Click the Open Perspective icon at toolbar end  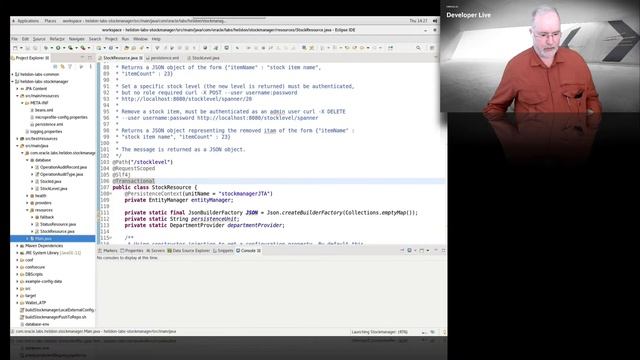[x=432, y=48]
